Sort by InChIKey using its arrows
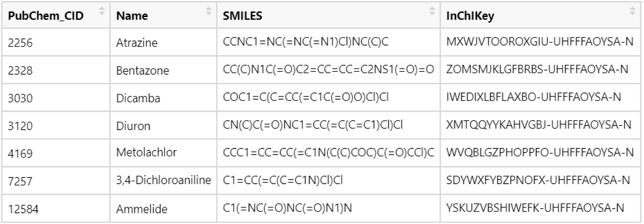The height and width of the screenshot is (224, 644). pyautogui.click(x=632, y=11)
